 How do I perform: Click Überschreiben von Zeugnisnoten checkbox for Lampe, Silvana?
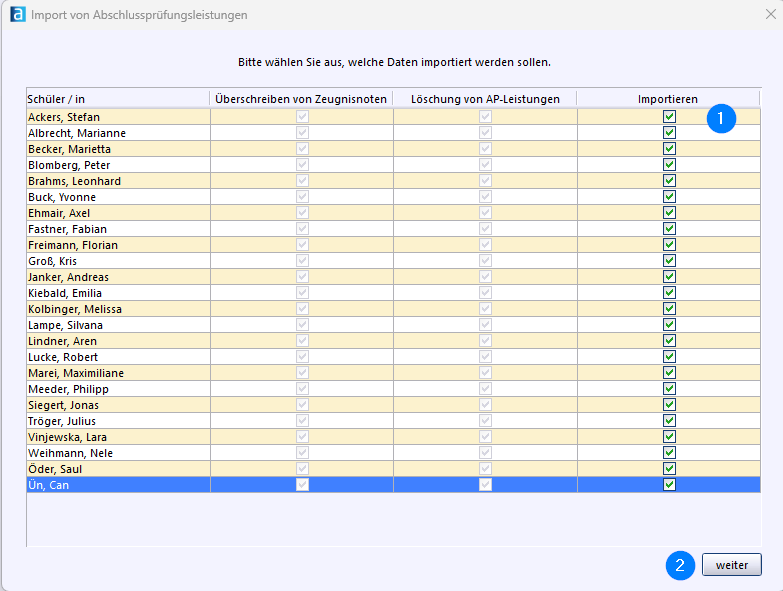tap(302, 324)
